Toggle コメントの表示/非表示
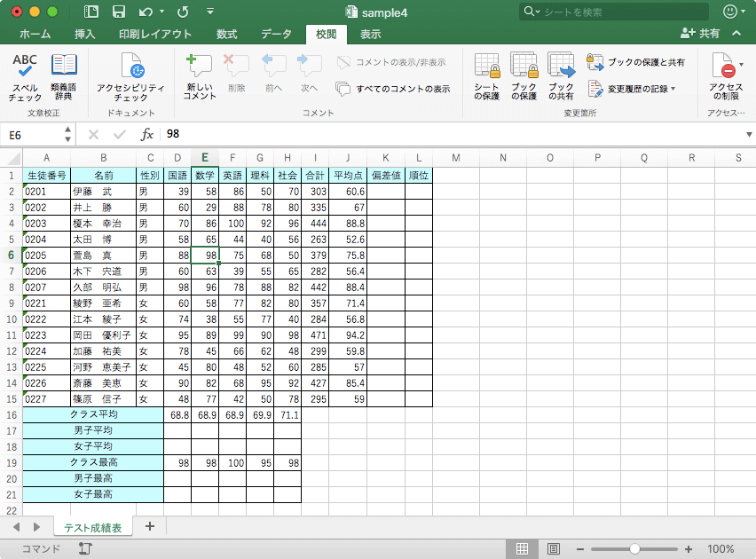The height and width of the screenshot is (559, 756). 391,62
